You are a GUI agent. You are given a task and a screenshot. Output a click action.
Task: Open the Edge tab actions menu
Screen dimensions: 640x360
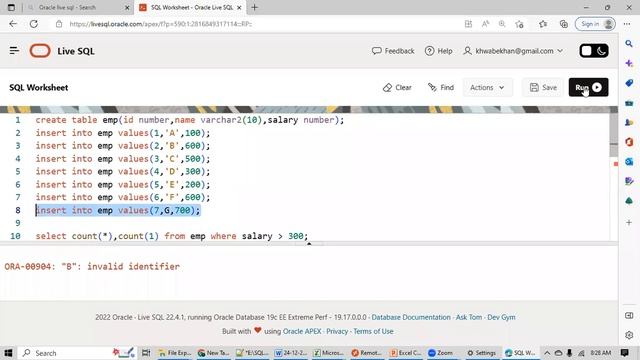(x=11, y=7)
